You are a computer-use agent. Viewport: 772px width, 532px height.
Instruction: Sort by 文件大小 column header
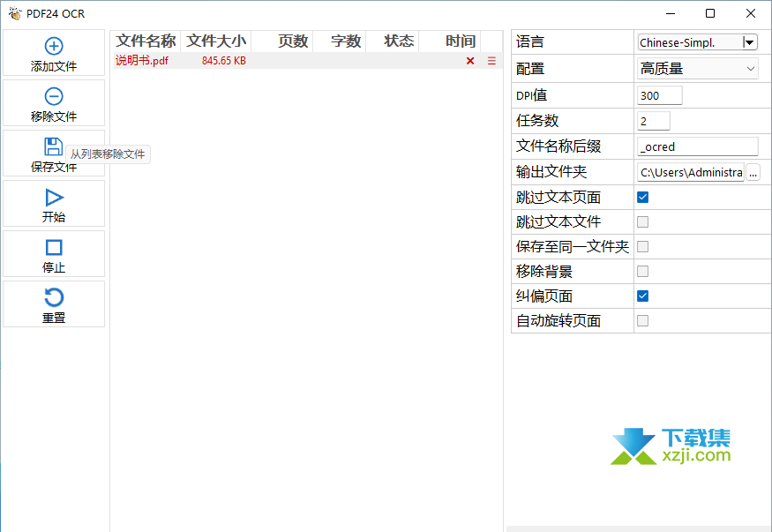pos(216,41)
